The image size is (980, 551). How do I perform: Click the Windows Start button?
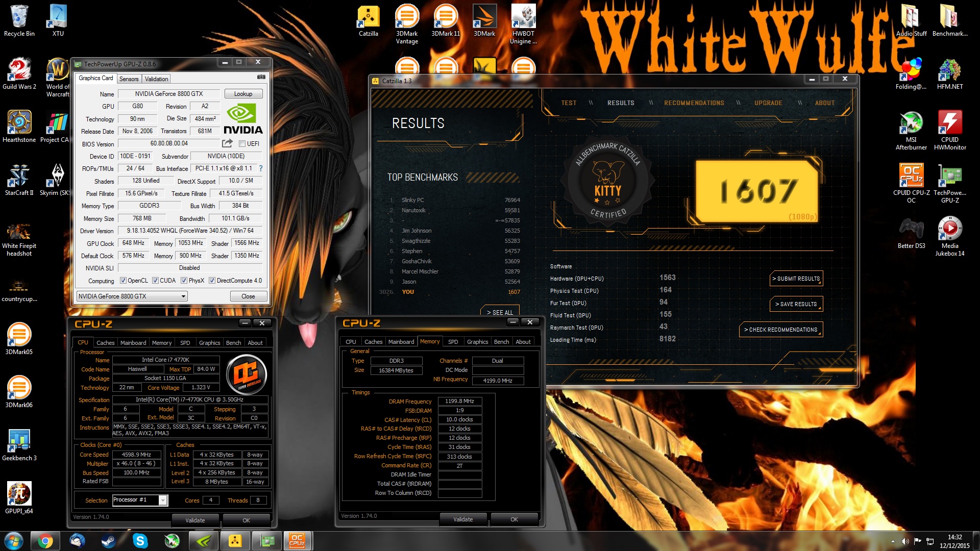point(13,541)
